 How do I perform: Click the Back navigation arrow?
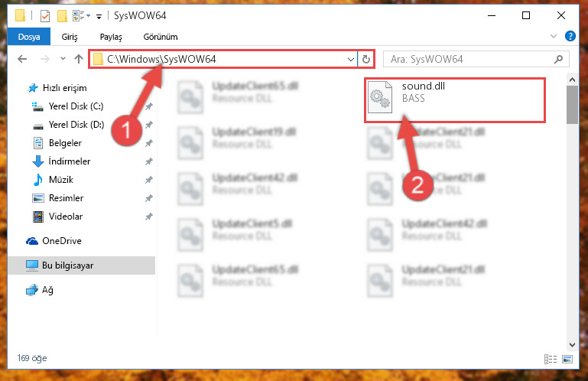[x=22, y=59]
